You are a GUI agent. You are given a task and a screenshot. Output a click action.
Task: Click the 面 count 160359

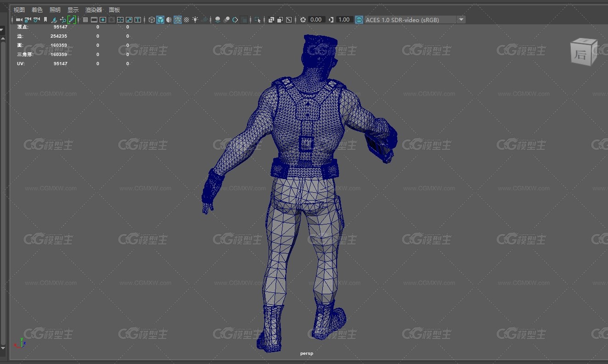click(59, 45)
